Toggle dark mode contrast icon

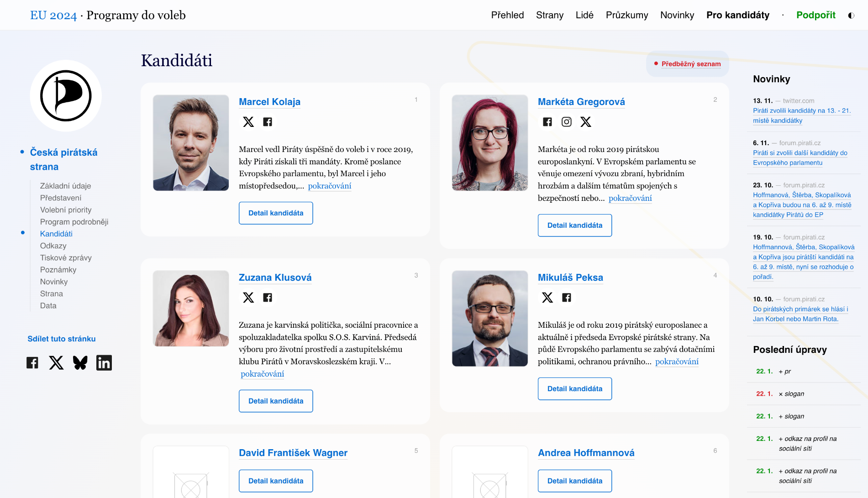point(851,16)
